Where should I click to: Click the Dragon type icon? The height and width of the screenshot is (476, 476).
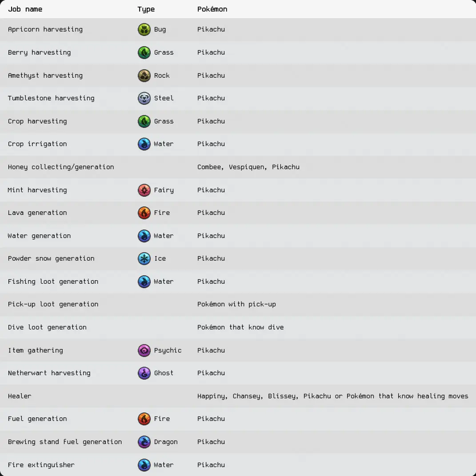pos(144,442)
